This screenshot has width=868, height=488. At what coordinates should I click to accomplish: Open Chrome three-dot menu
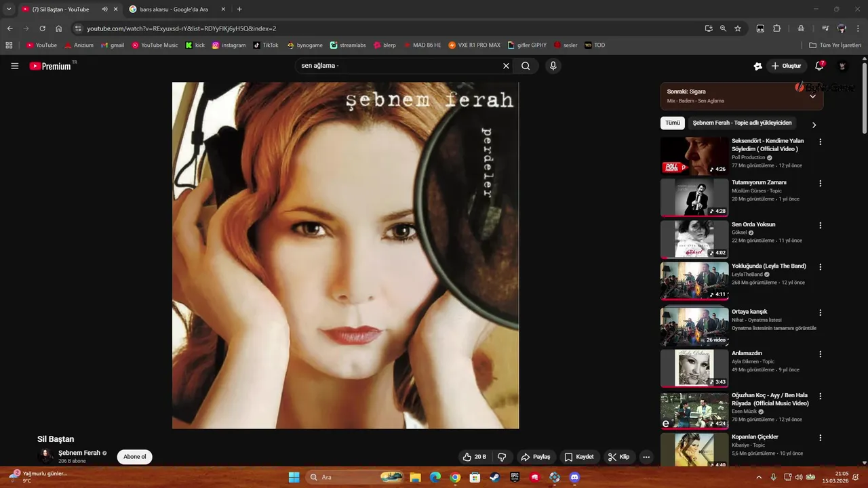pyautogui.click(x=858, y=28)
